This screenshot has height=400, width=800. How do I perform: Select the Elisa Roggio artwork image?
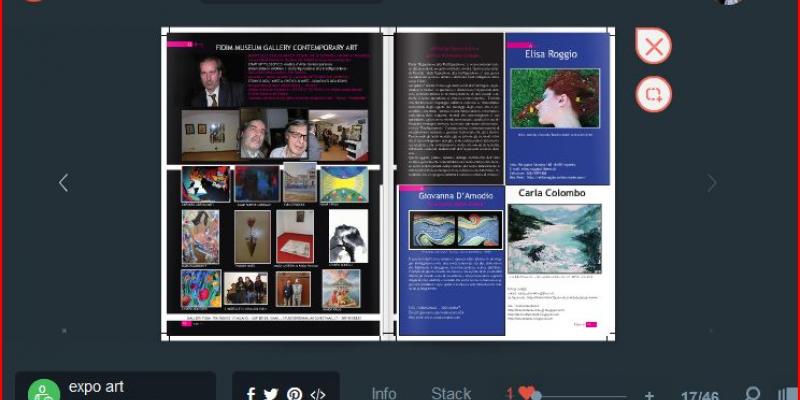pos(555,97)
